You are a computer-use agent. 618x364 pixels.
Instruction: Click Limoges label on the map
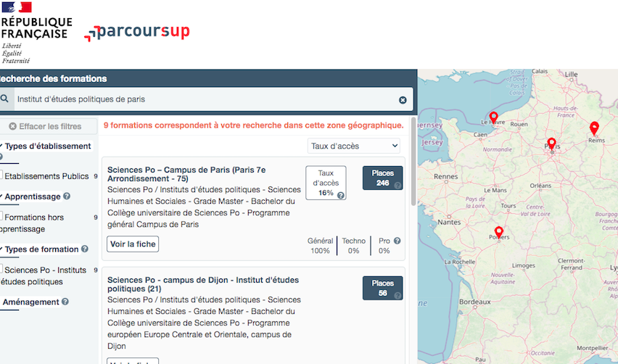pyautogui.click(x=524, y=266)
